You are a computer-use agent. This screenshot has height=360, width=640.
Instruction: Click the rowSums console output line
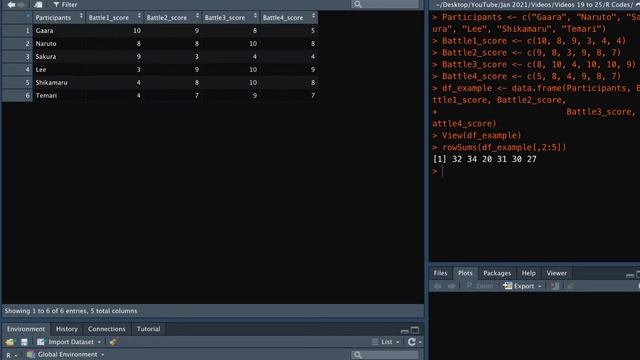point(484,159)
